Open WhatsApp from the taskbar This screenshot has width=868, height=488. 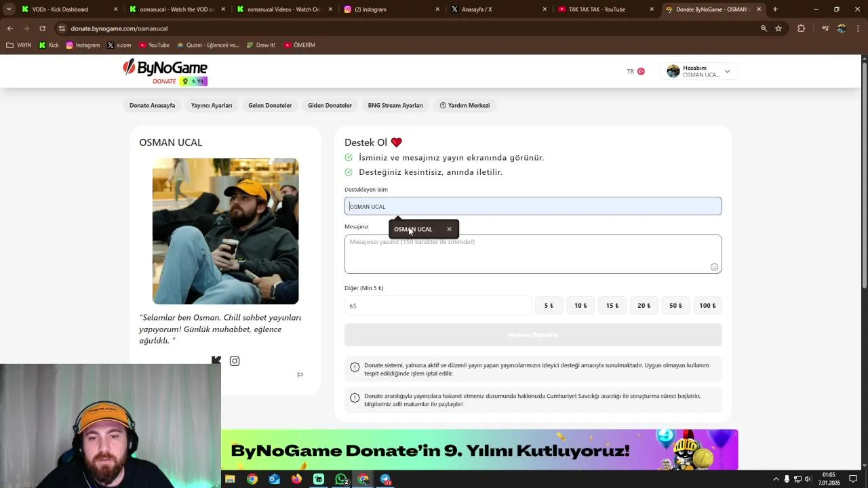(341, 479)
